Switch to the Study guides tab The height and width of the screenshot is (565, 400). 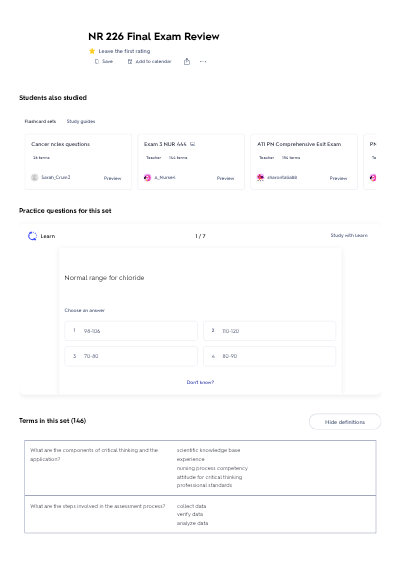click(x=81, y=121)
